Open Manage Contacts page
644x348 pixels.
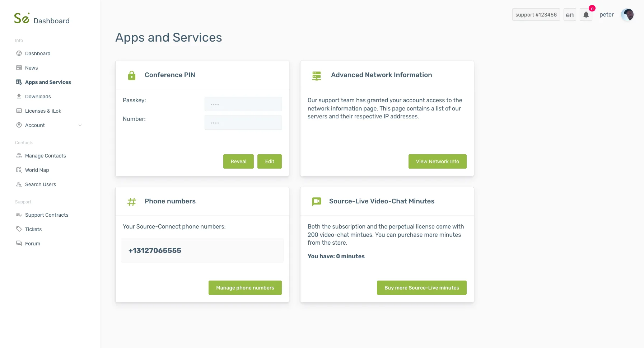point(46,156)
